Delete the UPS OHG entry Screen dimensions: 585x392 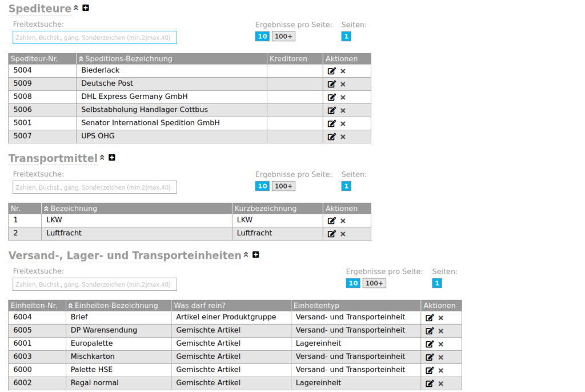pyautogui.click(x=343, y=137)
